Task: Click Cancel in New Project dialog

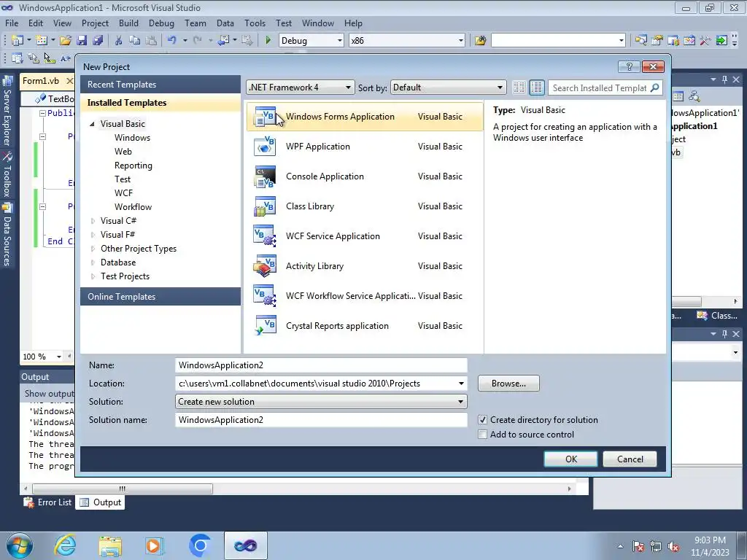Action: point(630,459)
